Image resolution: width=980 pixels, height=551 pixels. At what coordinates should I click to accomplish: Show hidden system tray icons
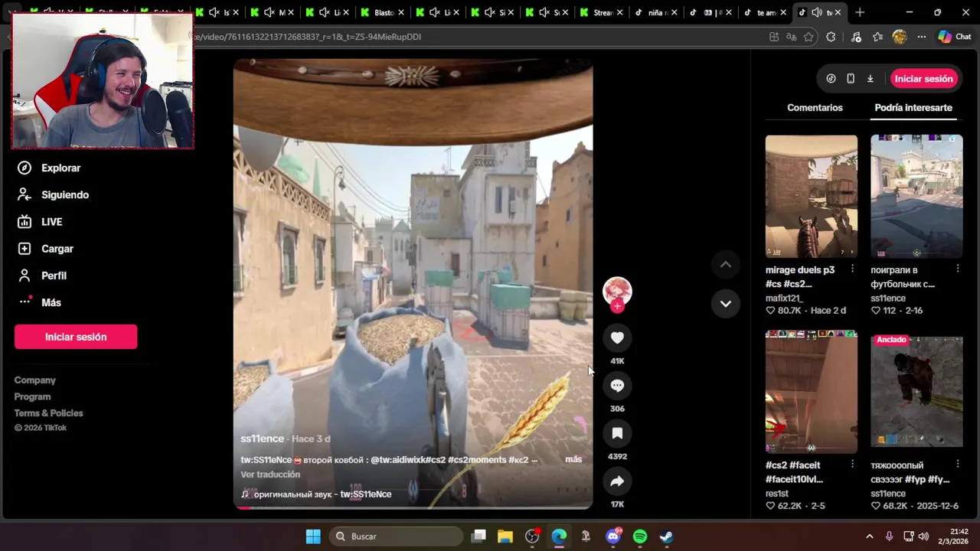pyautogui.click(x=869, y=536)
